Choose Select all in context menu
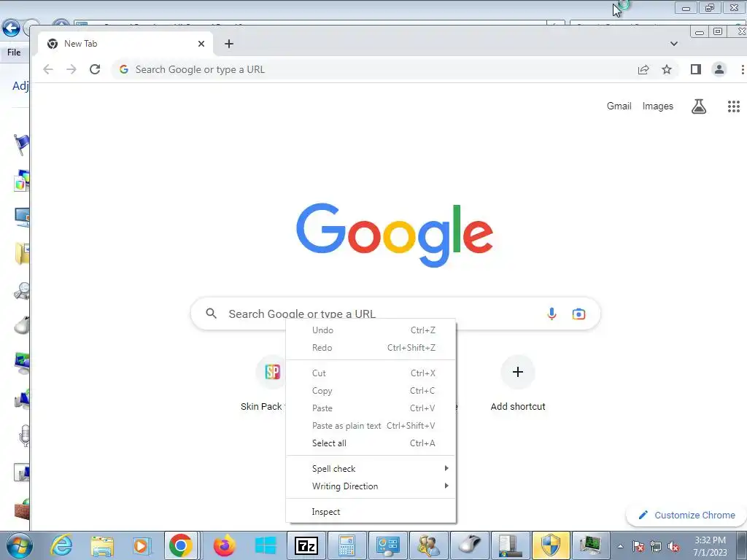 [371, 443]
